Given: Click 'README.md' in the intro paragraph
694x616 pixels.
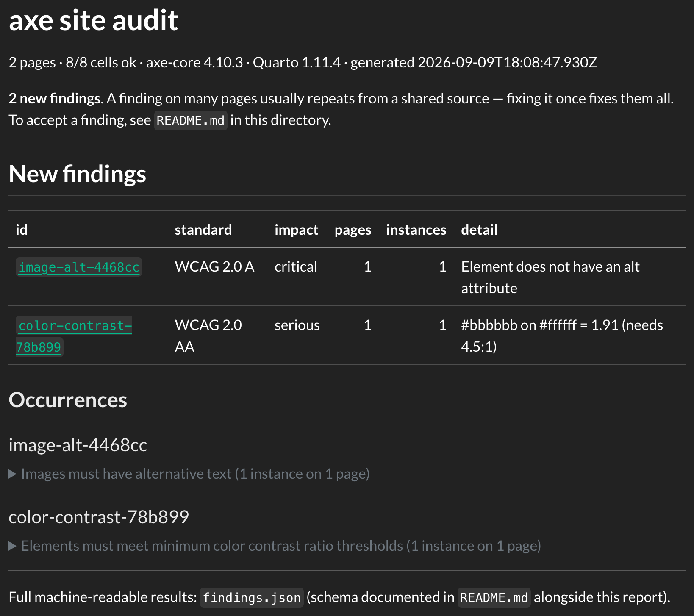Looking at the screenshot, I should click(191, 121).
